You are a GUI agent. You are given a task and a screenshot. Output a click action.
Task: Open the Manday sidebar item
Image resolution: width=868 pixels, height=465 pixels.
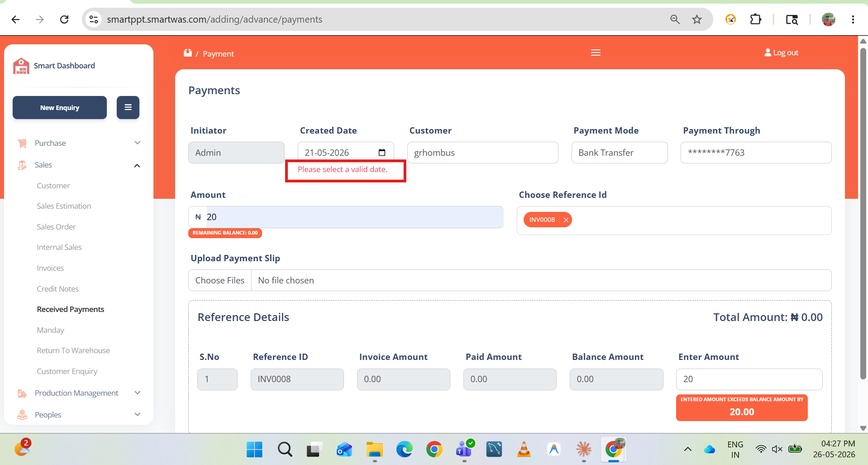click(x=50, y=330)
